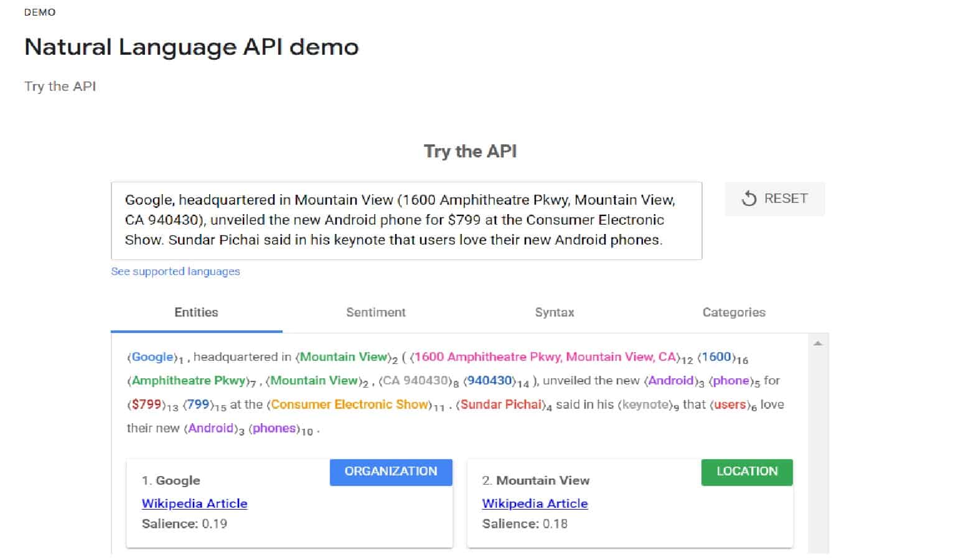Screen dimensions: 966x560
Task: Click the green LOCATION label for Mountain View
Action: pos(747,472)
